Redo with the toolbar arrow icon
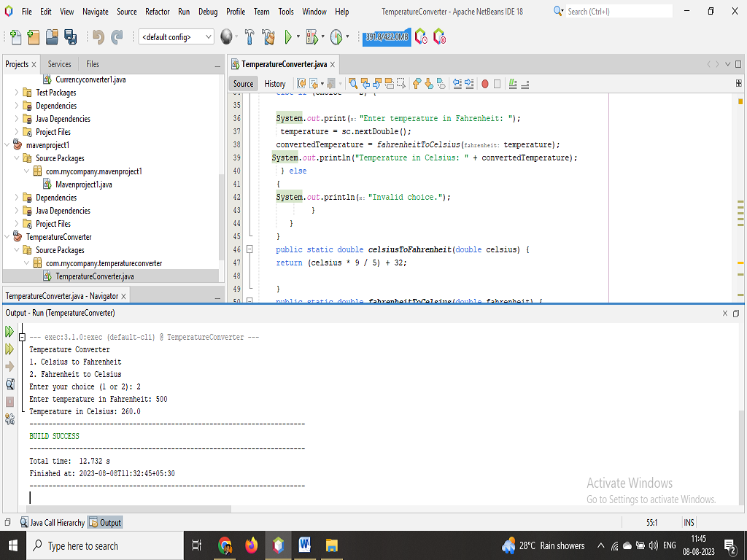Viewport: 747px width, 560px height. pos(117,37)
